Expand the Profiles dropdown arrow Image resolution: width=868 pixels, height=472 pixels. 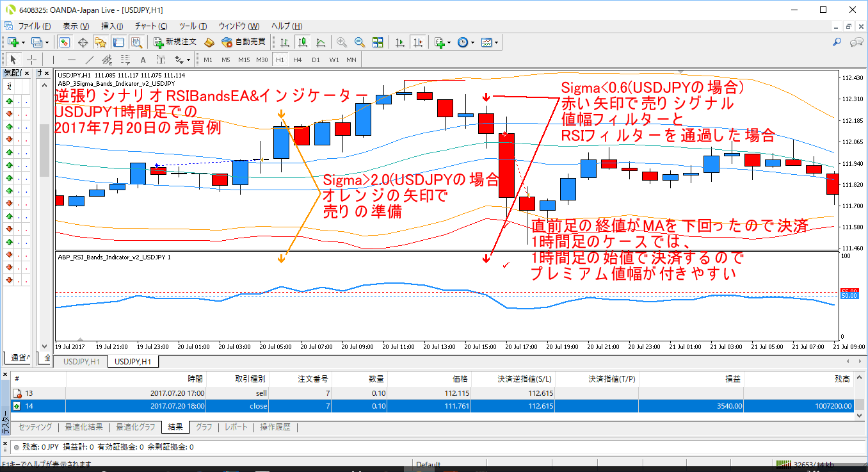(x=47, y=42)
